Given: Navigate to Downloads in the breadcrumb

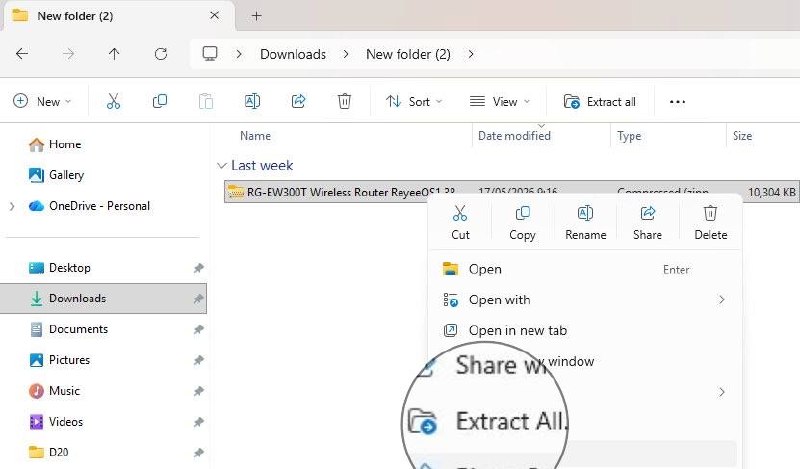Looking at the screenshot, I should 293,54.
